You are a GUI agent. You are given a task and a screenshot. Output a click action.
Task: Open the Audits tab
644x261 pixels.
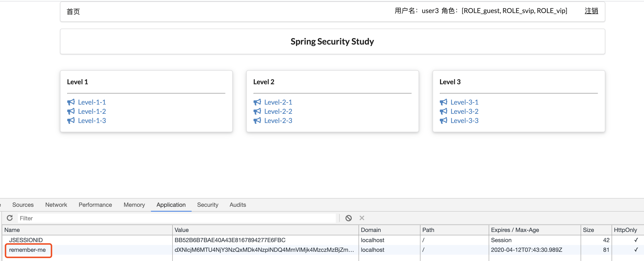click(x=238, y=205)
